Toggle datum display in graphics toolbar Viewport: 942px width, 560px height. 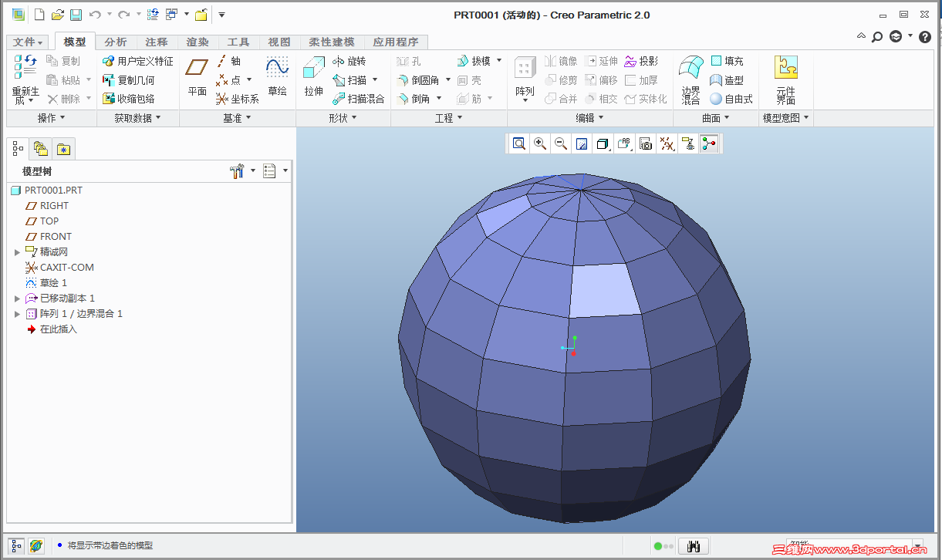coord(667,143)
